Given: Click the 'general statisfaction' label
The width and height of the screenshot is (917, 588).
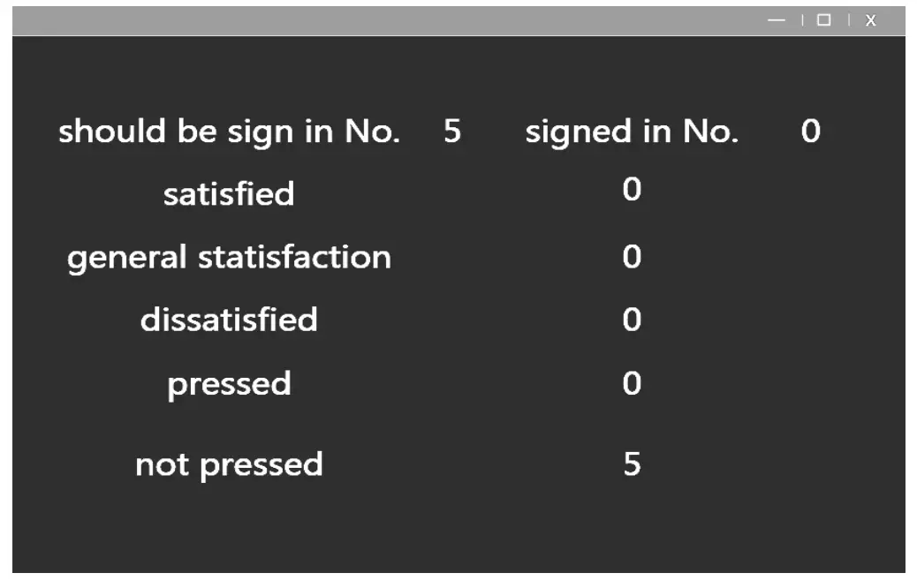Looking at the screenshot, I should [229, 258].
